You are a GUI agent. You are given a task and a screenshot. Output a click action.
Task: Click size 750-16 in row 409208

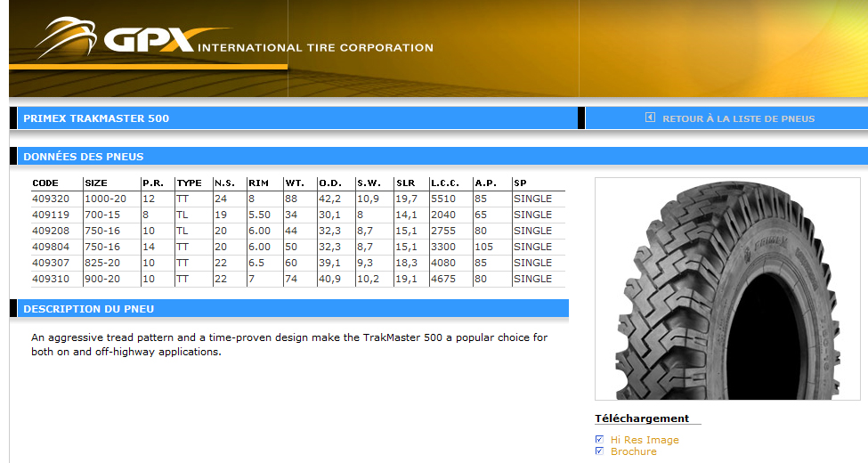click(x=102, y=231)
